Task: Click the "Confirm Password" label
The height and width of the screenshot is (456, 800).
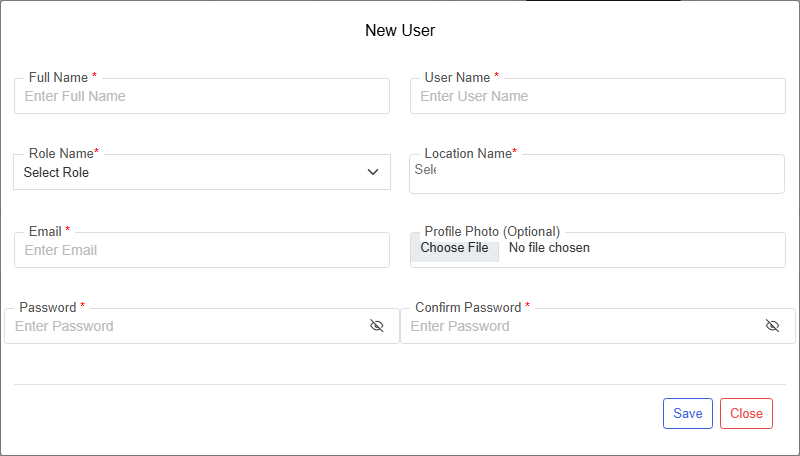Action: (468, 307)
